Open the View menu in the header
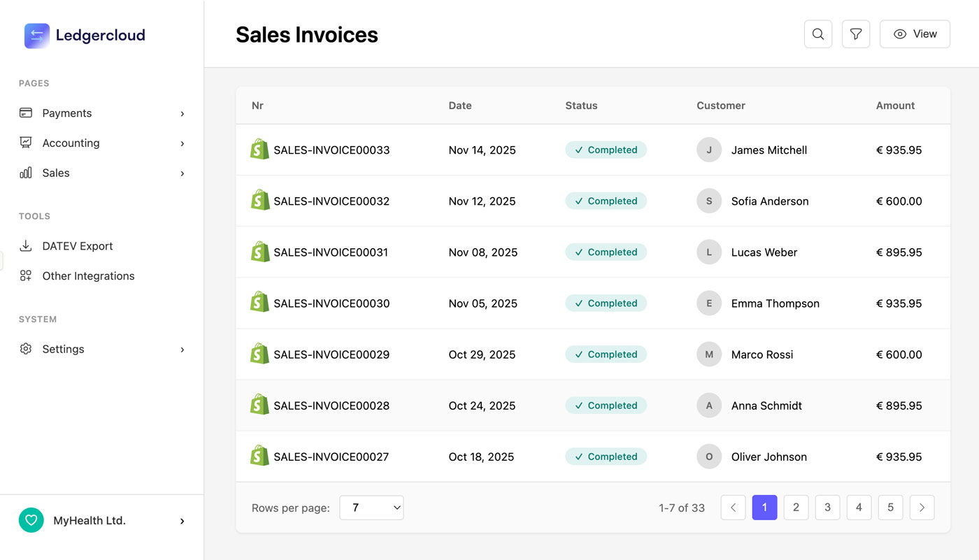This screenshot has width=979, height=560. 915,34
